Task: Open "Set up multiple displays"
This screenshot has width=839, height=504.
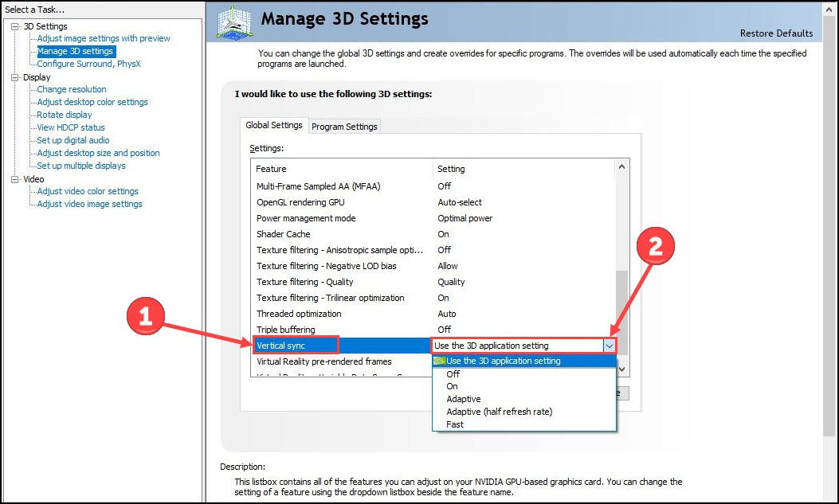Action: tap(82, 166)
